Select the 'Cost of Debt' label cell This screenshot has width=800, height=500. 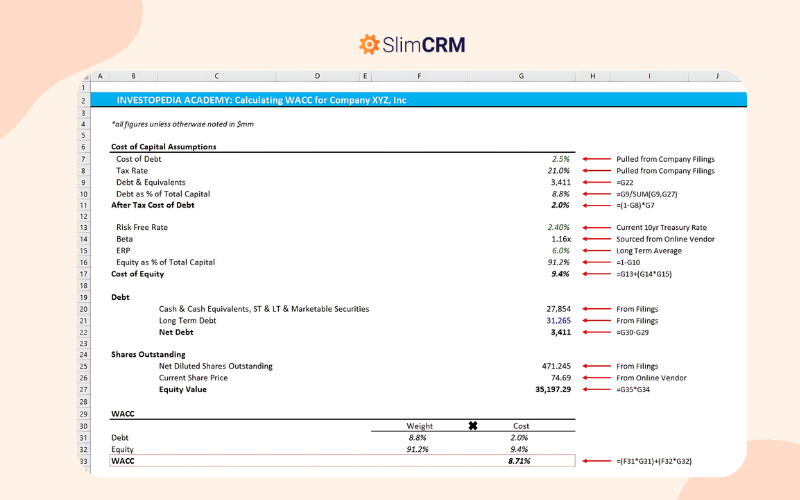138,159
